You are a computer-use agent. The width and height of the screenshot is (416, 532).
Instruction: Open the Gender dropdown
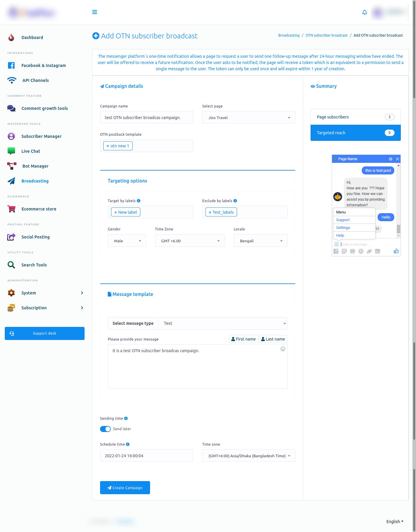pos(127,241)
